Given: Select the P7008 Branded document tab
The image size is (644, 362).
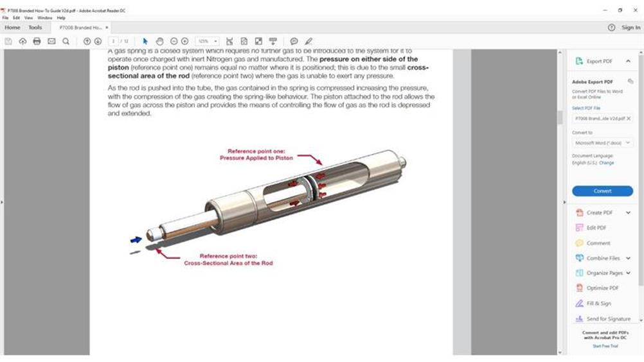Looking at the screenshot, I should point(80,28).
